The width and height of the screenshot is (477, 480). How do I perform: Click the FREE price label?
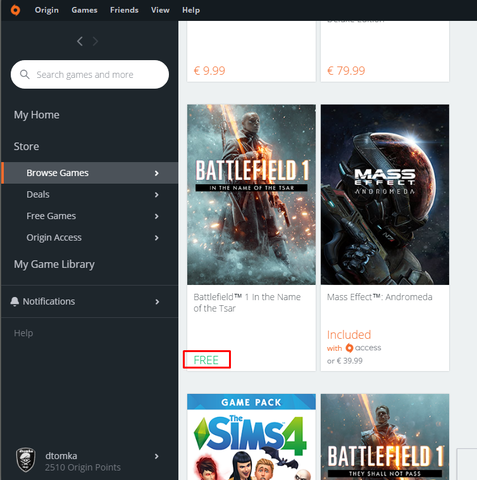pyautogui.click(x=206, y=360)
